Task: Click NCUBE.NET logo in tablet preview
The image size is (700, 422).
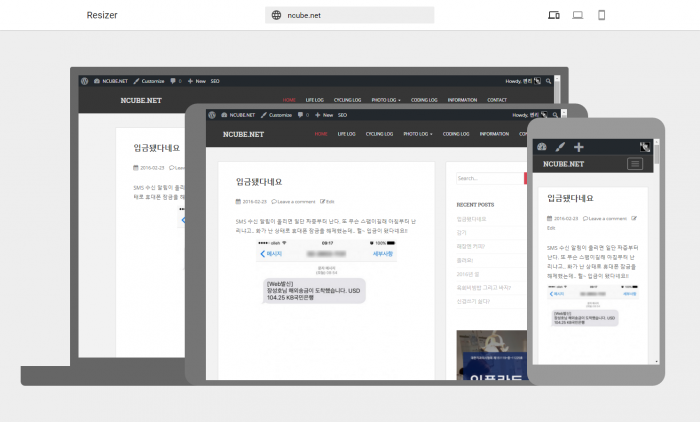Action: point(243,134)
